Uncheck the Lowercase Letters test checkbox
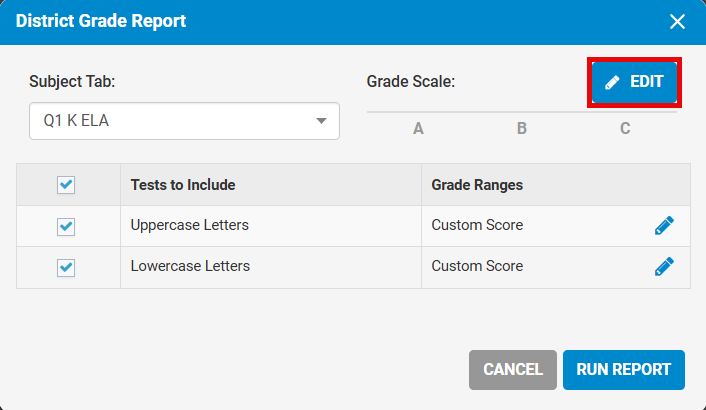 click(x=66, y=268)
